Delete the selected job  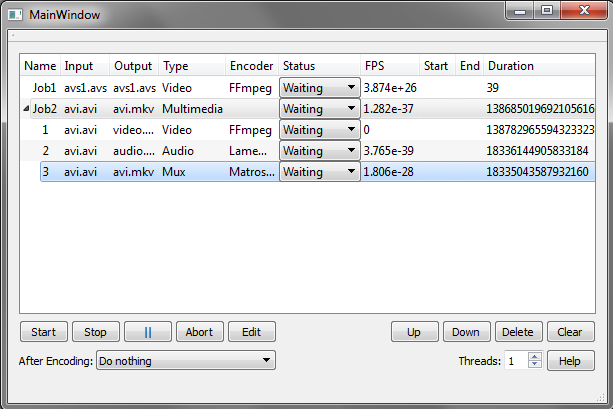coord(518,332)
